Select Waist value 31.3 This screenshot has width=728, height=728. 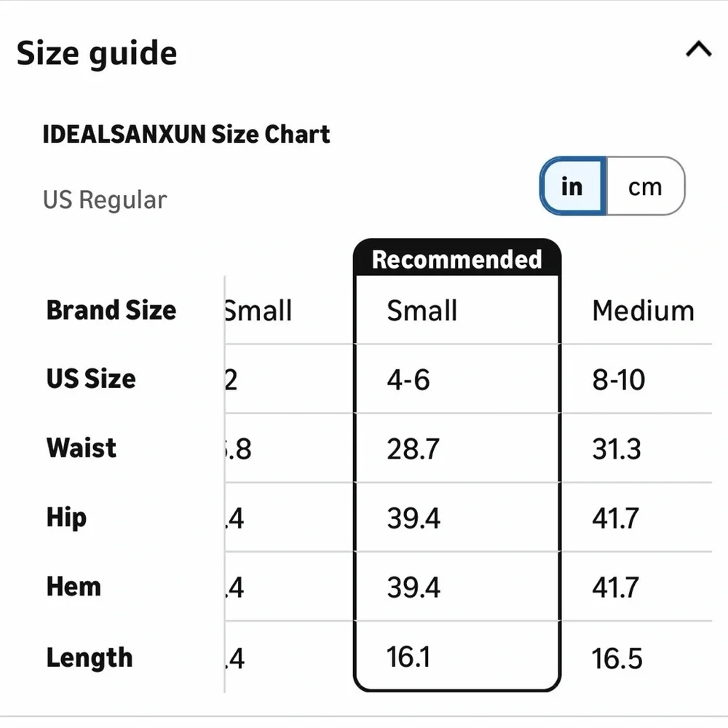617,448
